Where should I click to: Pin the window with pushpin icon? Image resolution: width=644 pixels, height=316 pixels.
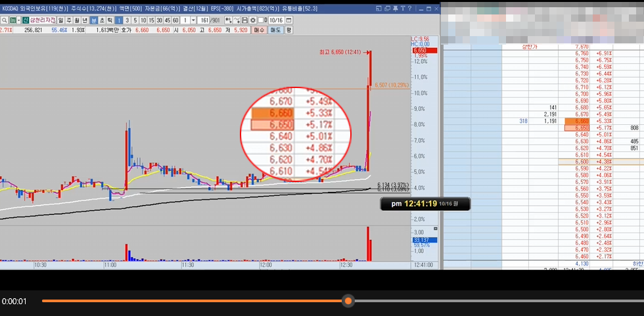(x=396, y=9)
